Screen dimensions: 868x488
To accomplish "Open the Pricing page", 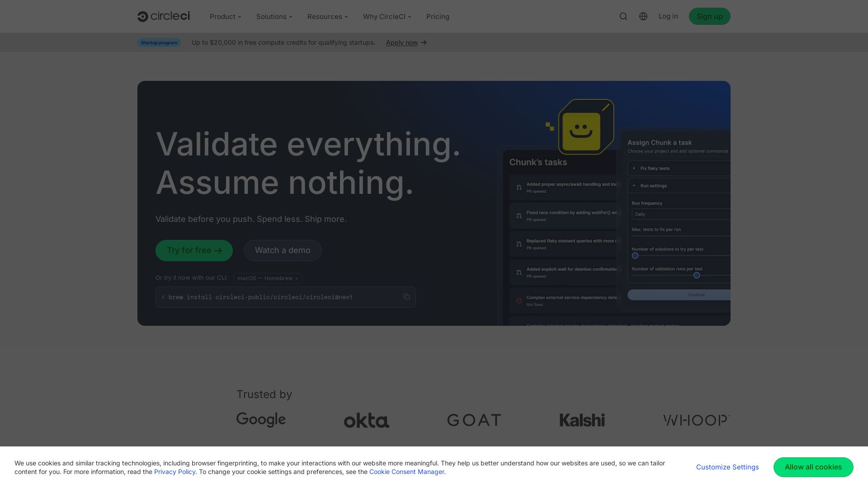I will pyautogui.click(x=438, y=17).
